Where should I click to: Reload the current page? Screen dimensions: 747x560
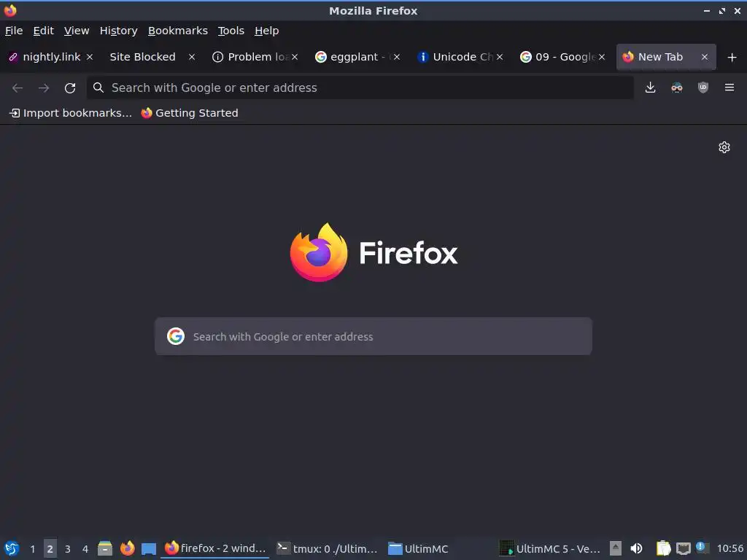[70, 87]
